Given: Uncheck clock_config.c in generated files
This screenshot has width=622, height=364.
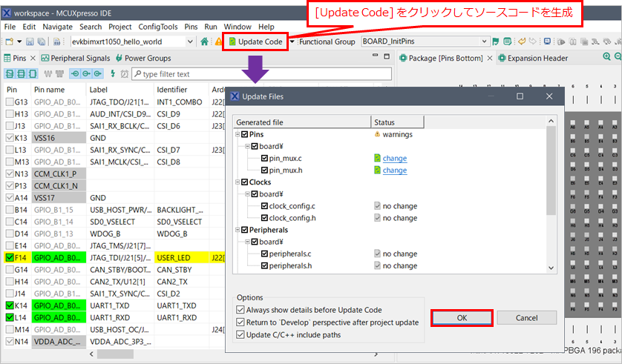Looking at the screenshot, I should click(x=264, y=206).
